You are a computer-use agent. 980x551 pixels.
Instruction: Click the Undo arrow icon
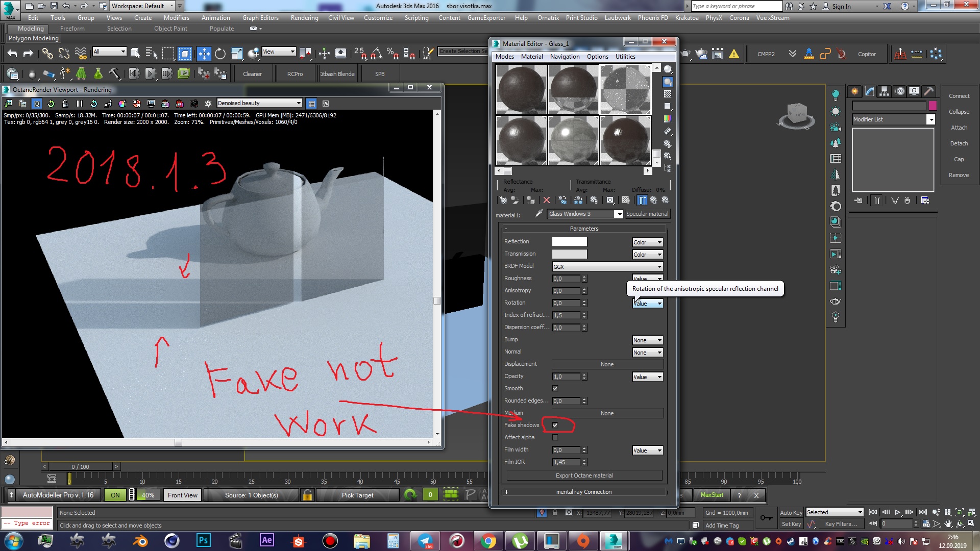coord(12,54)
